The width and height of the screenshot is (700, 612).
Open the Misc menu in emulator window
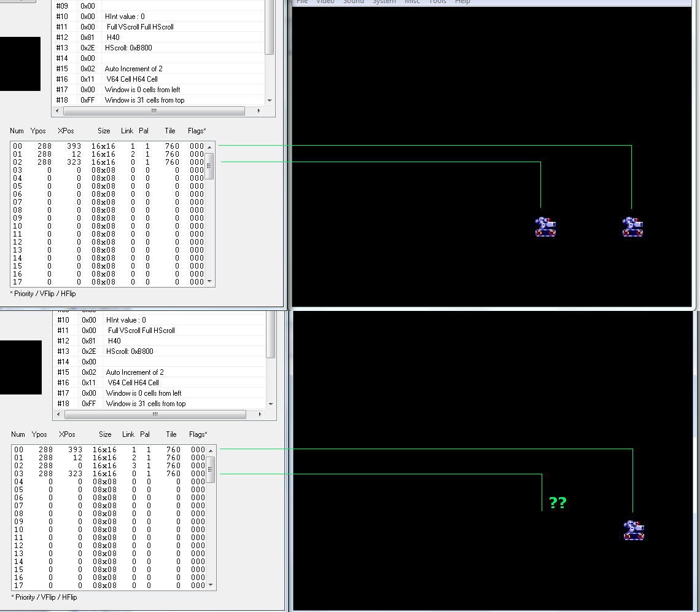click(x=412, y=2)
